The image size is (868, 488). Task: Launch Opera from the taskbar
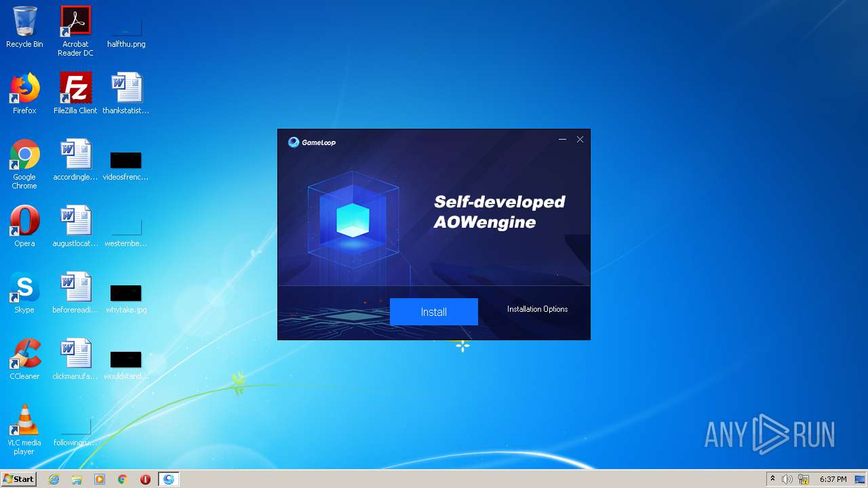tap(145, 479)
